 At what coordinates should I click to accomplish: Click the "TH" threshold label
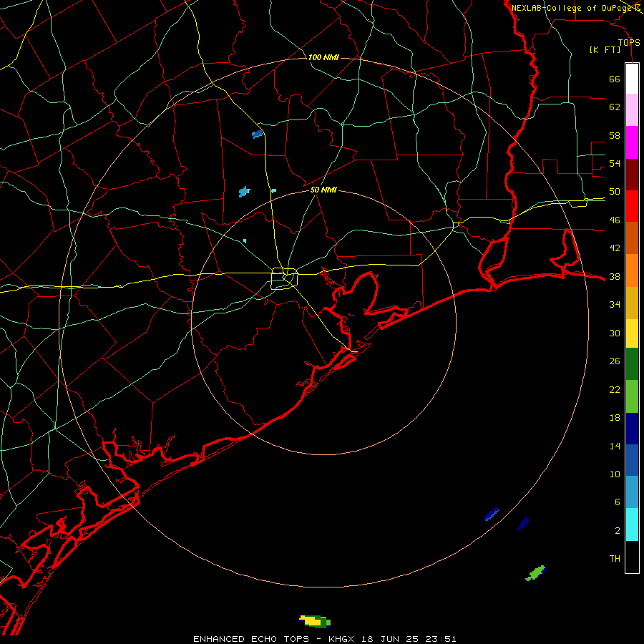click(615, 559)
